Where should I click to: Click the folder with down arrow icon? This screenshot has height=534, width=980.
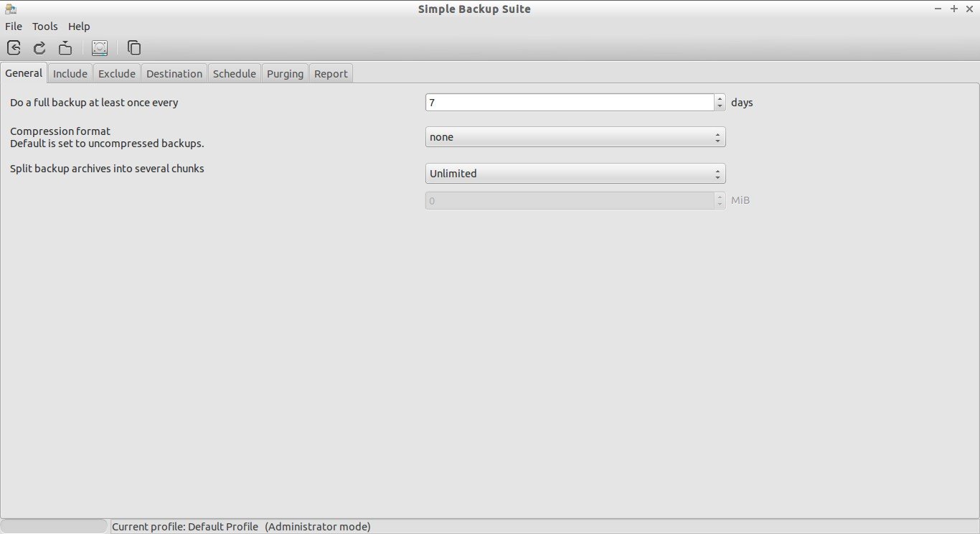pos(65,48)
